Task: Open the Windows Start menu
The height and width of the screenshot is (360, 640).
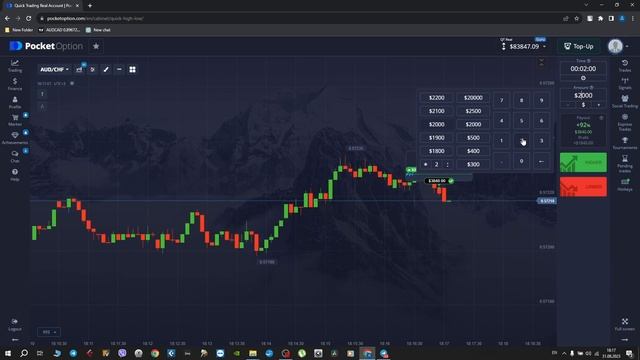Action: (x=8, y=353)
